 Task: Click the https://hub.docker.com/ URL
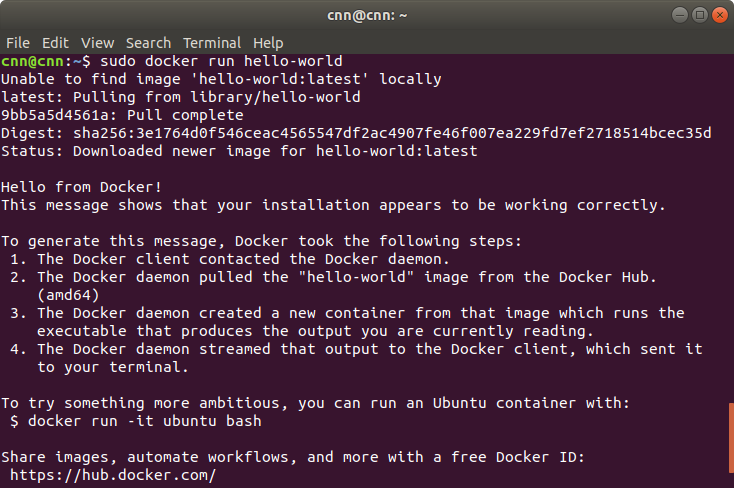pos(113,475)
